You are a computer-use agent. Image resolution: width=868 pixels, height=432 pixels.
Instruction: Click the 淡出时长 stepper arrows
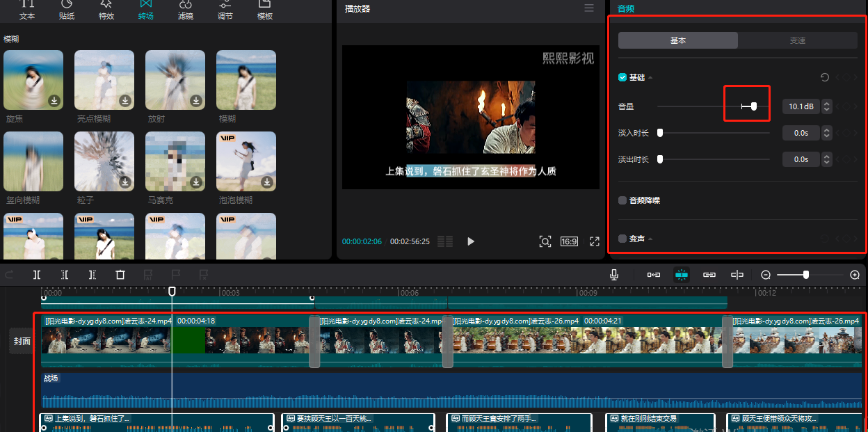pyautogui.click(x=826, y=159)
